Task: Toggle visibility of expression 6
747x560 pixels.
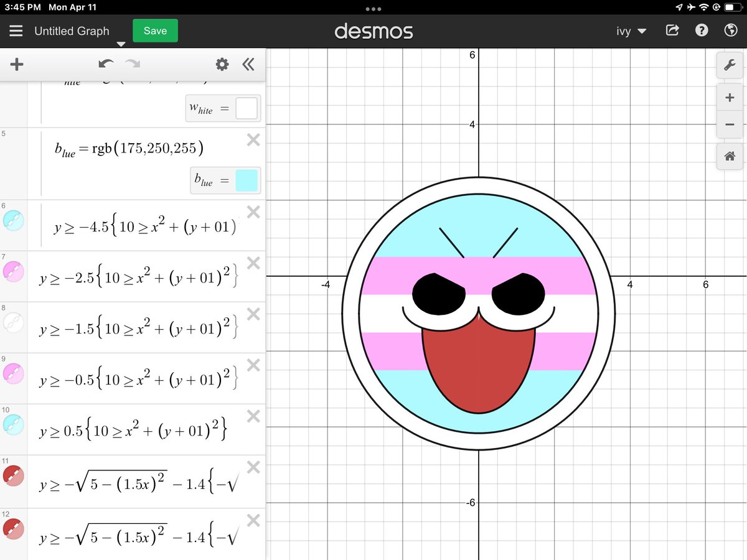Action: (14, 220)
